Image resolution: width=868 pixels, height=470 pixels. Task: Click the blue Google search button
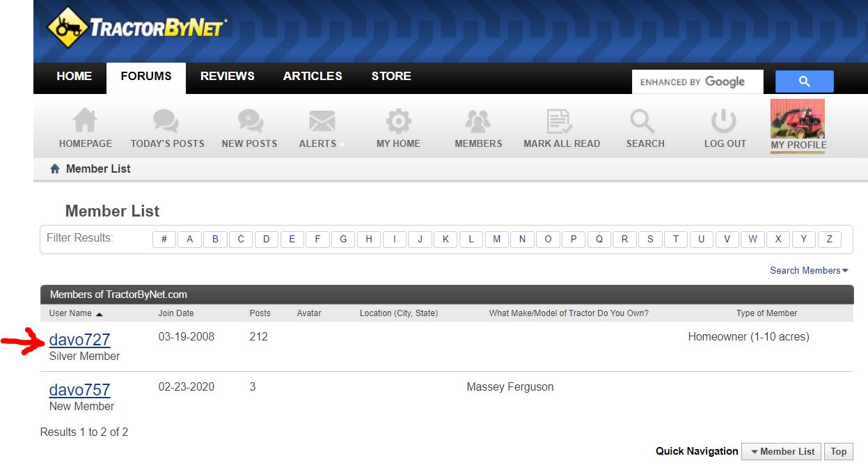pyautogui.click(x=804, y=81)
